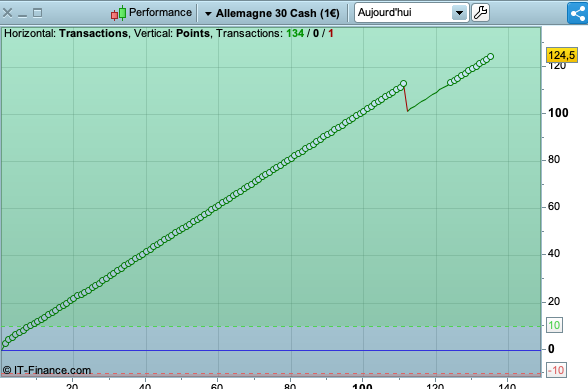
Task: Click the 20 label on vertical axis
Action: pos(554,301)
